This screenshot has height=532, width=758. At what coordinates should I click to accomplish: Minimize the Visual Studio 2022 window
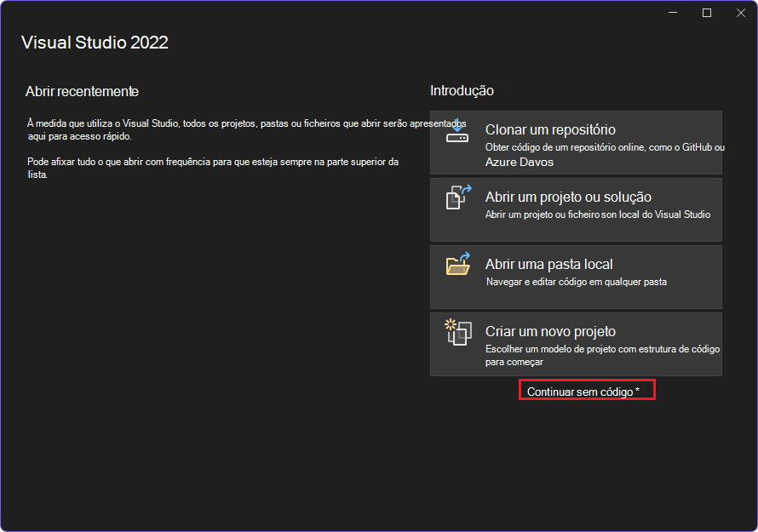tap(673, 13)
